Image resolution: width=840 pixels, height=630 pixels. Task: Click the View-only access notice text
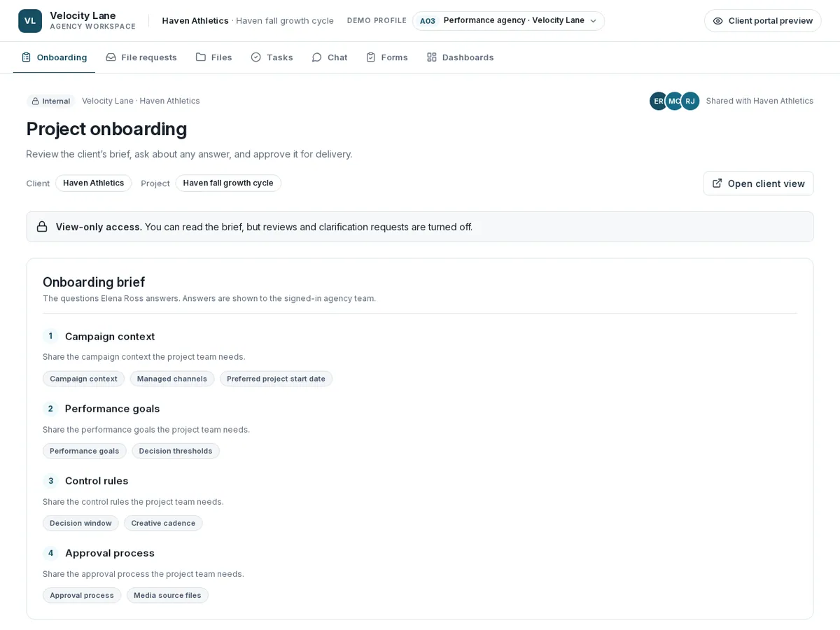click(x=264, y=227)
